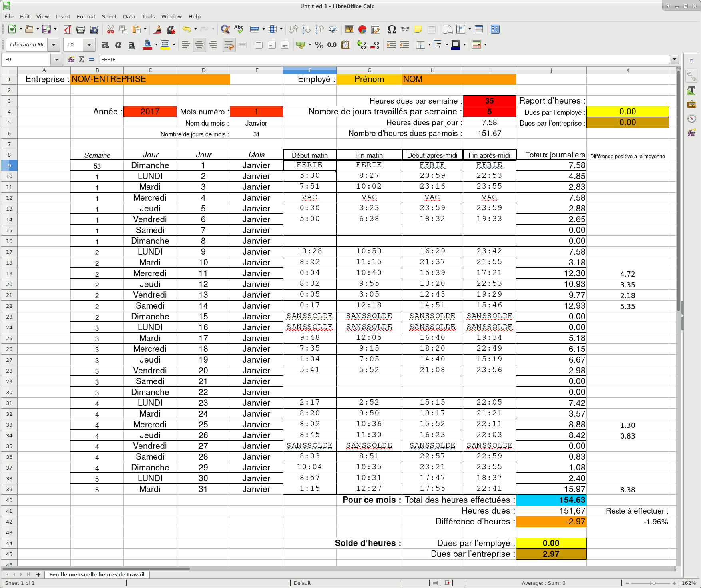Image resolution: width=701 pixels, height=588 pixels.
Task: Open the sidebar Navigator compass icon
Action: click(x=692, y=118)
